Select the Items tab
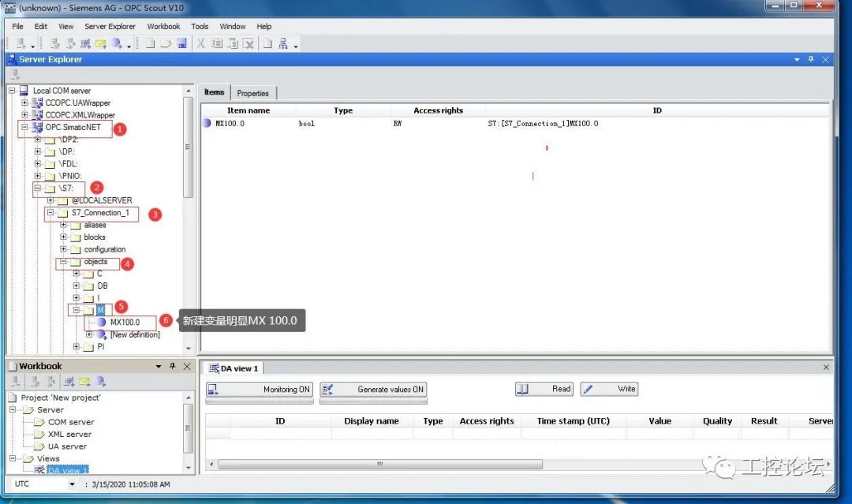The height and width of the screenshot is (504, 852). (214, 92)
